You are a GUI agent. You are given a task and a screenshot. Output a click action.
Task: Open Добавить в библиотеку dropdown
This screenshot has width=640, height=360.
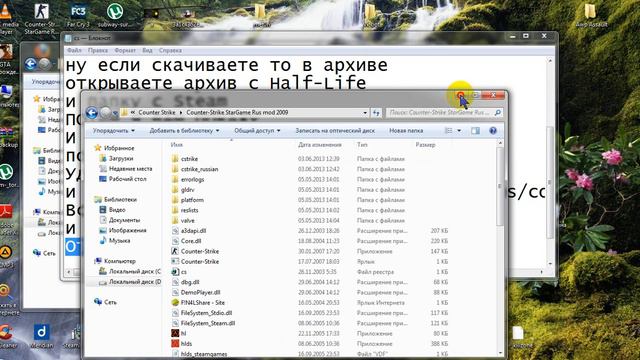coord(184,131)
